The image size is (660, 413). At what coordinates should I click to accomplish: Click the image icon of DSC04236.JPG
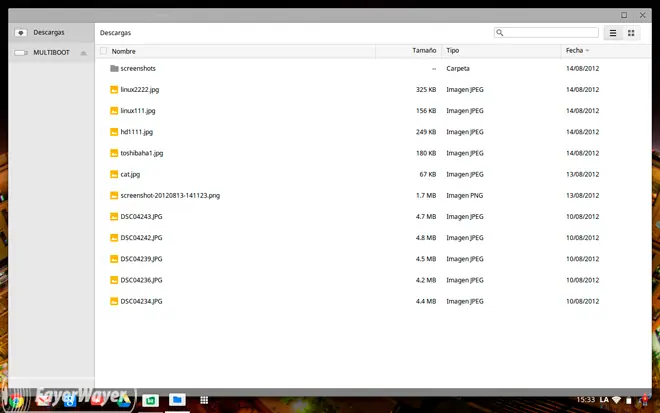point(114,280)
